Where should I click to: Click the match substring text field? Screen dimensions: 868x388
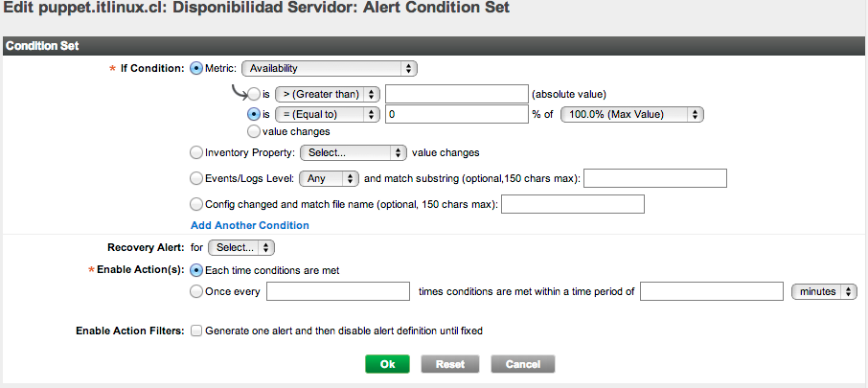[655, 178]
